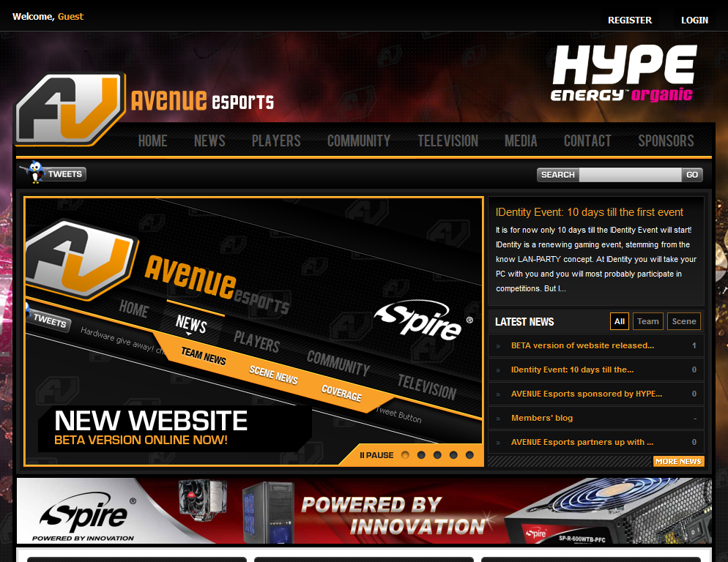Screen dimensions: 728x562
Task: Click the Search label
Action: click(x=557, y=175)
